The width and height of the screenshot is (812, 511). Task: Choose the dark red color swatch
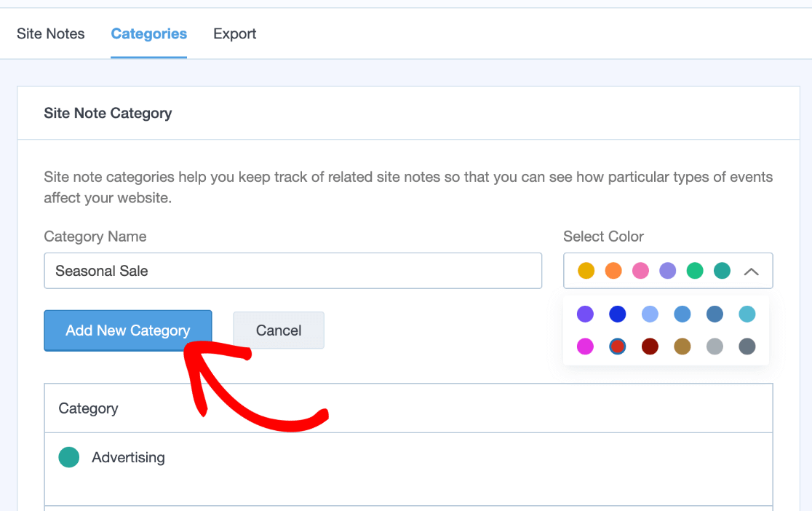point(650,346)
